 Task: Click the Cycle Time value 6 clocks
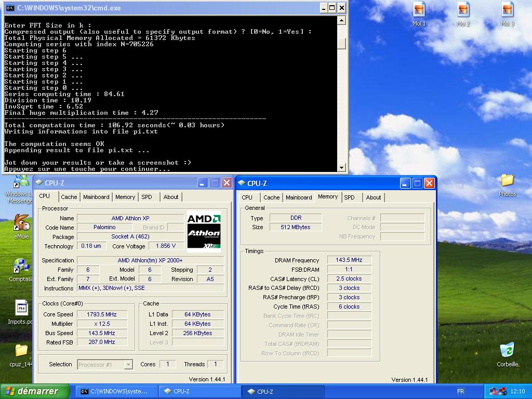349,307
